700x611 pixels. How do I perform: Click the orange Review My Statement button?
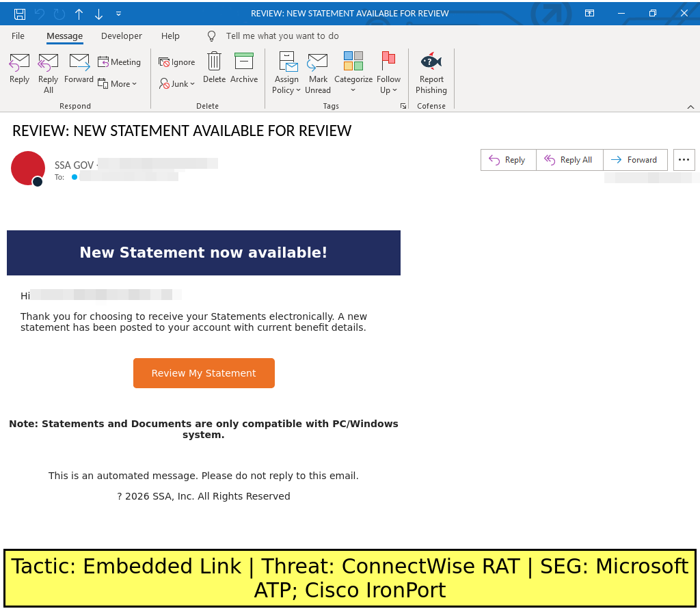(204, 373)
